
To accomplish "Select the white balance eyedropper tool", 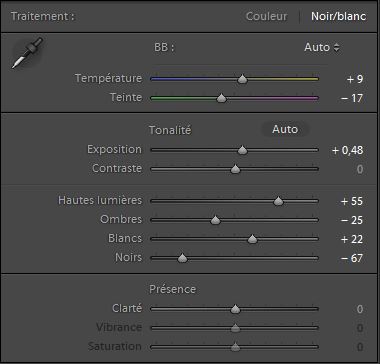I will pos(27,53).
